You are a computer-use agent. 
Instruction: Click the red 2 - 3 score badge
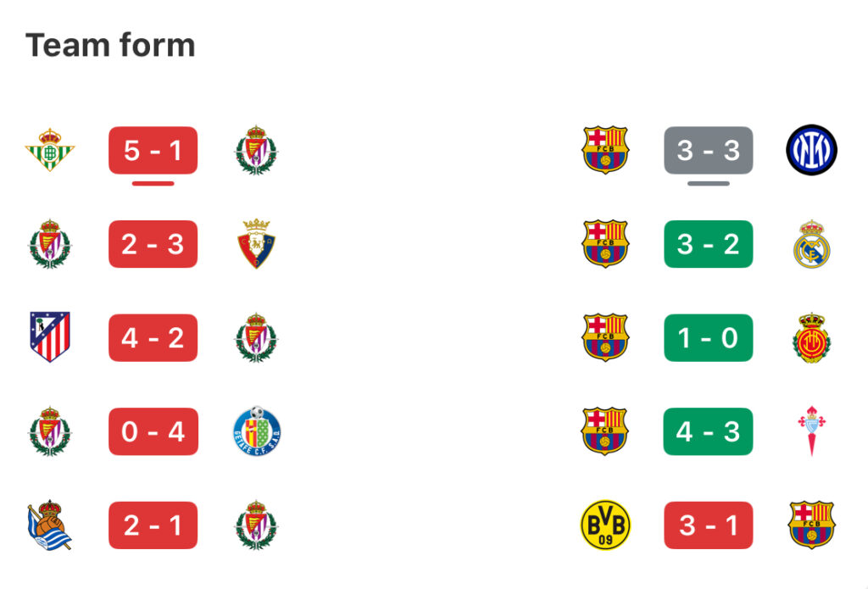click(153, 244)
